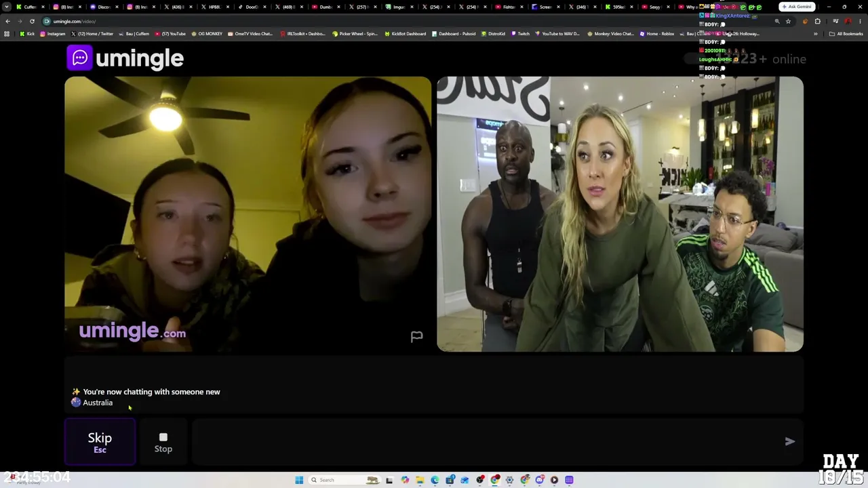This screenshot has width=868, height=488.
Task: Switch to the Fishtank YouTube tab
Action: [509, 7]
